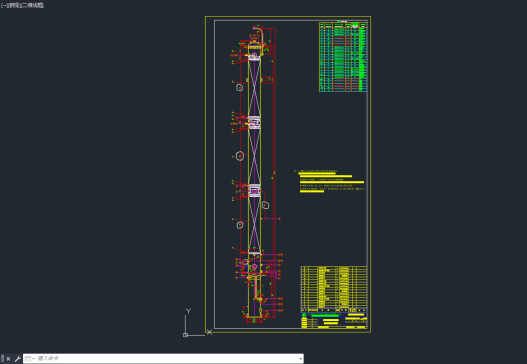Viewport: 527px width, 364px height.
Task: Open command line customization wrench icon
Action: pos(17,359)
